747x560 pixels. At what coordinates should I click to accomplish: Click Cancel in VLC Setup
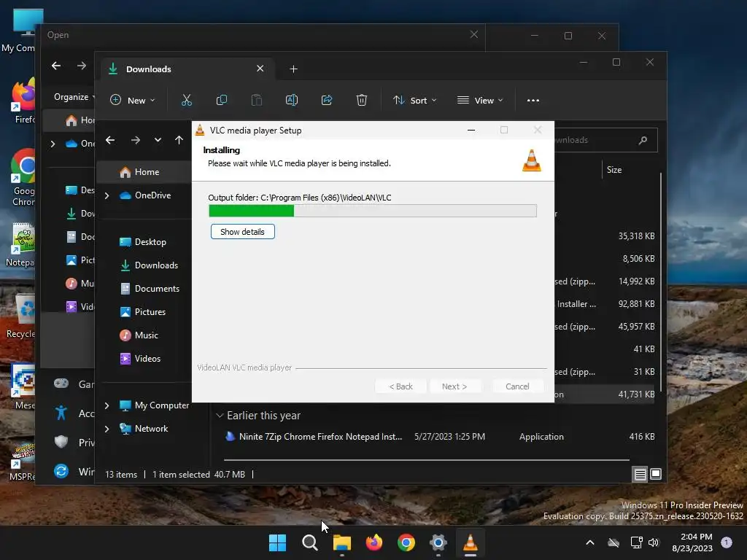(x=517, y=386)
